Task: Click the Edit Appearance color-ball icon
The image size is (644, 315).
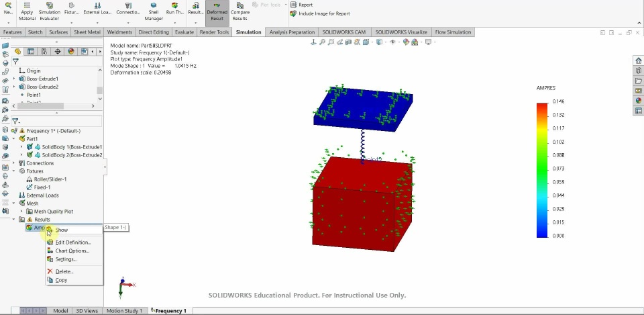Action: [406, 42]
